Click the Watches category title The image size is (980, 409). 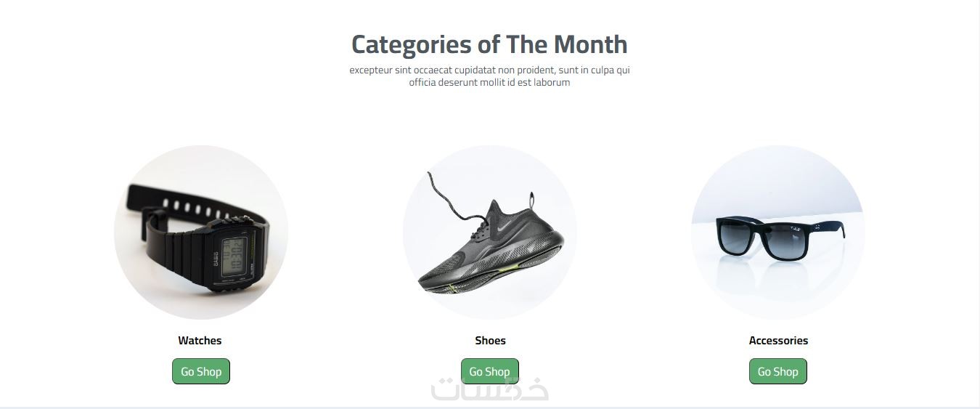tap(200, 340)
